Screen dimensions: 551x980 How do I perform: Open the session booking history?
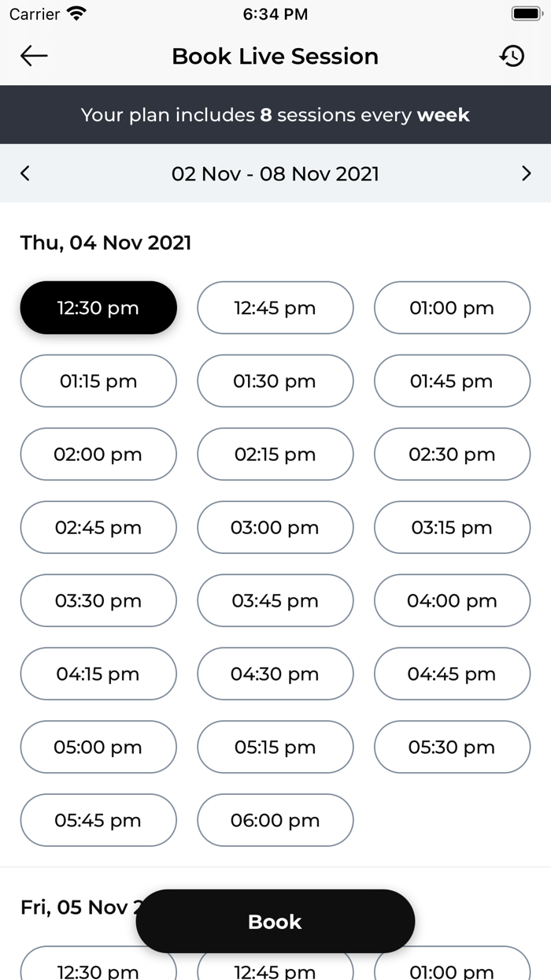click(x=512, y=56)
